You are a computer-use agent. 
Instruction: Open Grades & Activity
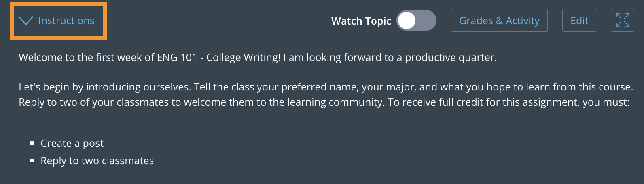point(499,21)
